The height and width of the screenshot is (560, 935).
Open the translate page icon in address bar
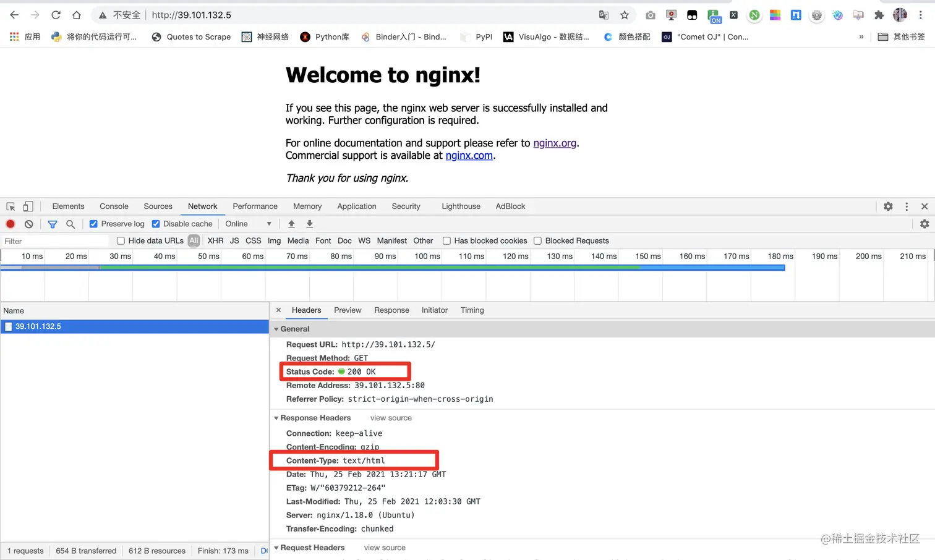604,15
